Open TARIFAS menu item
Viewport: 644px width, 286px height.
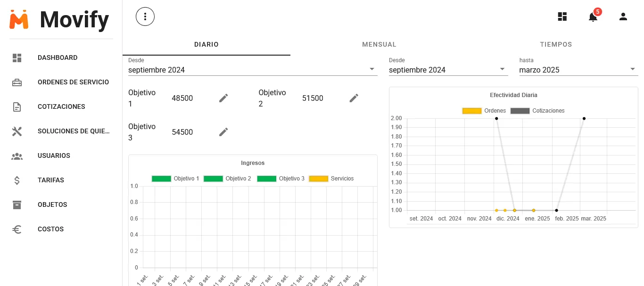(x=51, y=180)
